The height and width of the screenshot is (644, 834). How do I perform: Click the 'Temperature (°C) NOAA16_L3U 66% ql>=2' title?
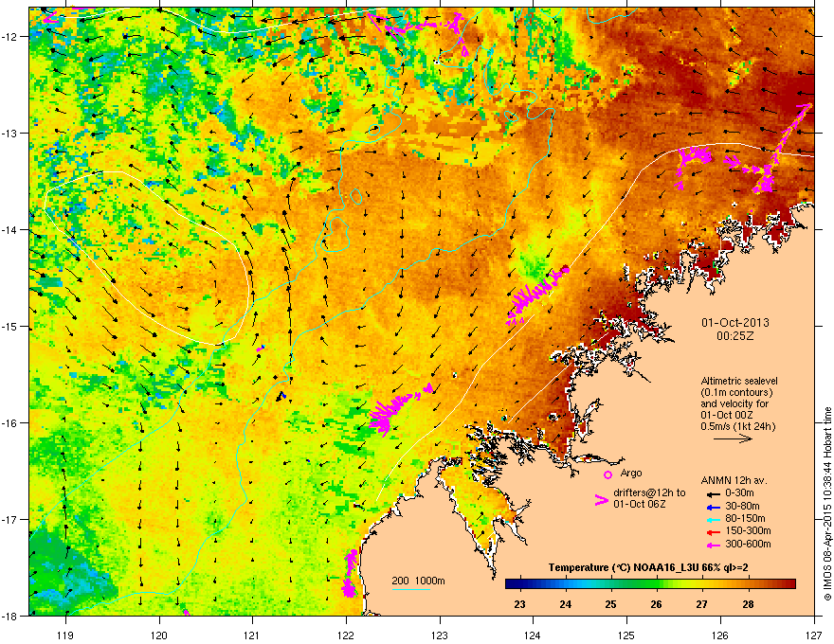point(648,567)
